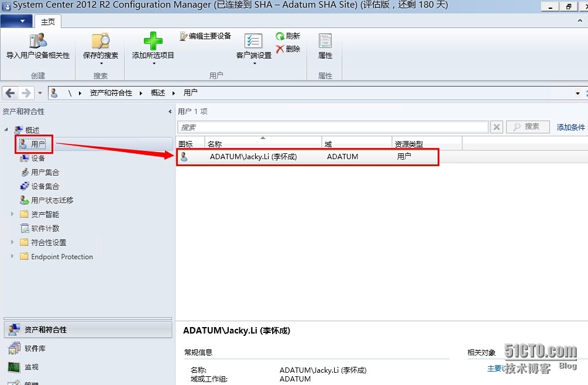Open the 客户端设置 dropdown arrow
588x385 pixels.
click(x=255, y=63)
